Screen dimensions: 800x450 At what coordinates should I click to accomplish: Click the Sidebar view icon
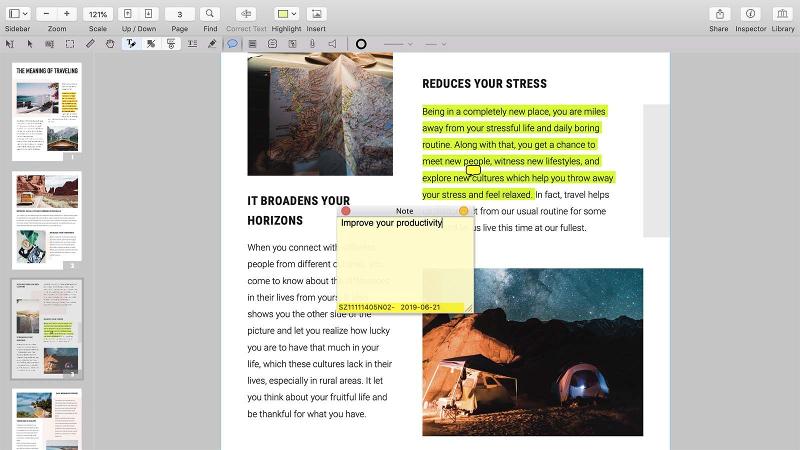[14, 14]
